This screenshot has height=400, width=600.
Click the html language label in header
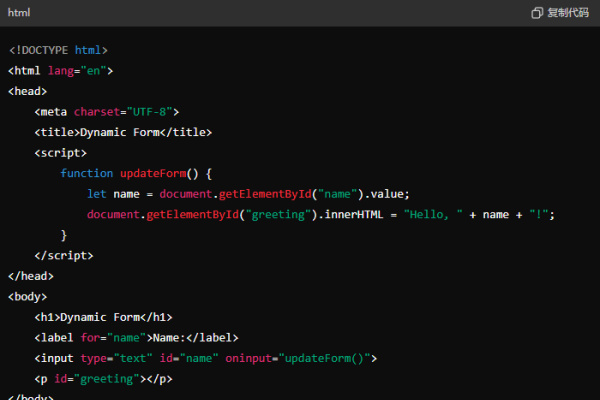19,13
